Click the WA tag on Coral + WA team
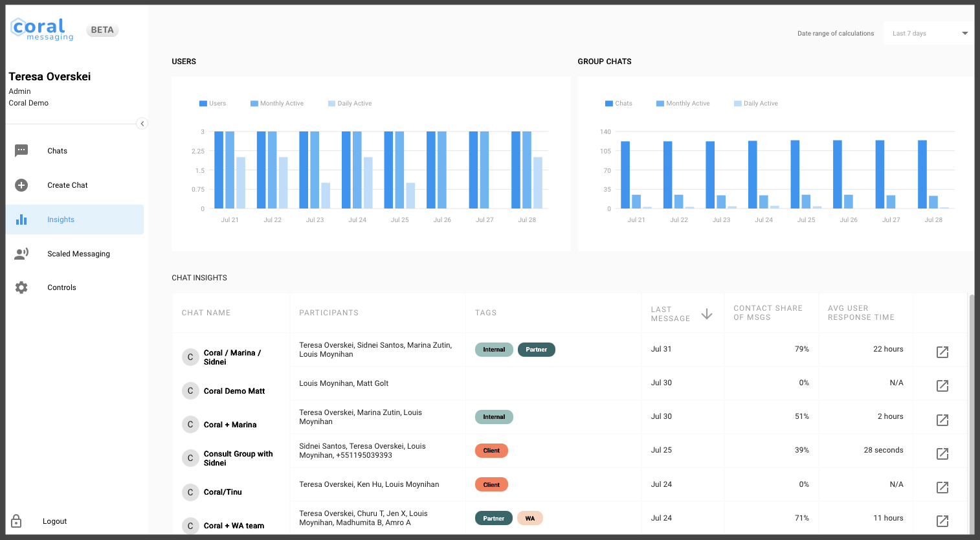The width and height of the screenshot is (980, 540). coord(530,518)
